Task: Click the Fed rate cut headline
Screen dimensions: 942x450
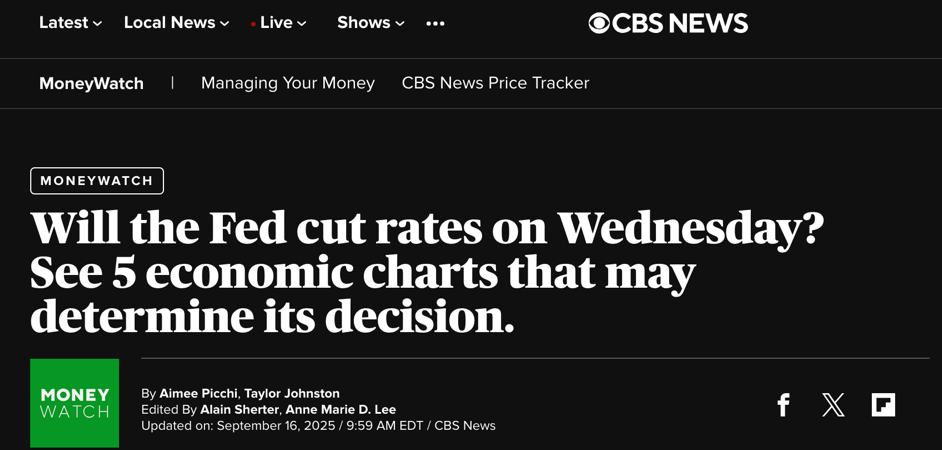Action: pyautogui.click(x=427, y=272)
